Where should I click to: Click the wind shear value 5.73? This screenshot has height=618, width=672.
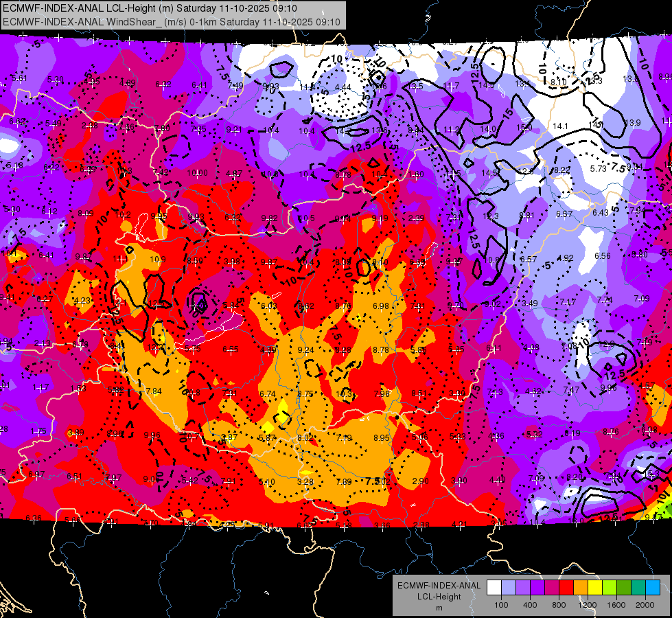[x=599, y=168]
